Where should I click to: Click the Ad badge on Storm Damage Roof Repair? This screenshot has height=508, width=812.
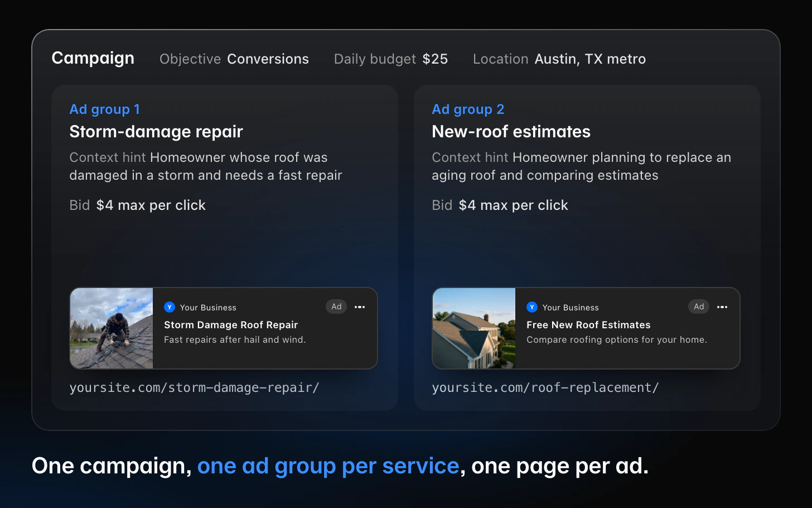pos(336,306)
